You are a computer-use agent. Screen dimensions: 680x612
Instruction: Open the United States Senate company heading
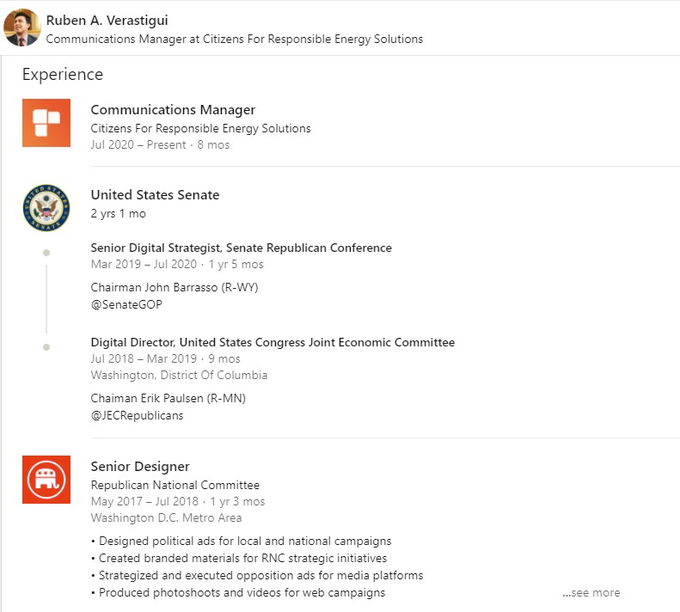click(x=155, y=195)
